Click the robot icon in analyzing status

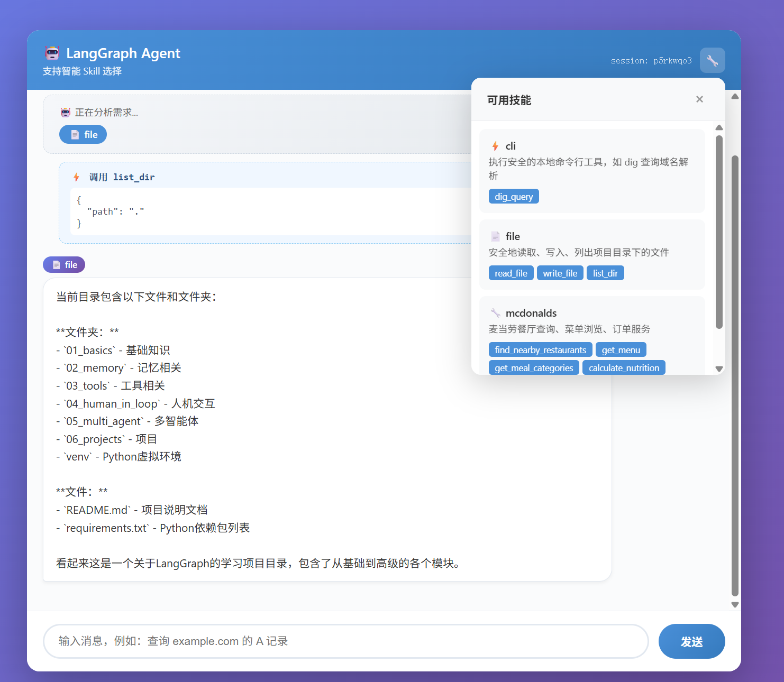pos(66,112)
